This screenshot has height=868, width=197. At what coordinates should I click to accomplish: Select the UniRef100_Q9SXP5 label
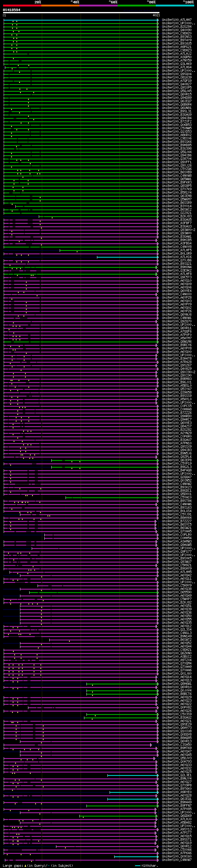click(176, 88)
